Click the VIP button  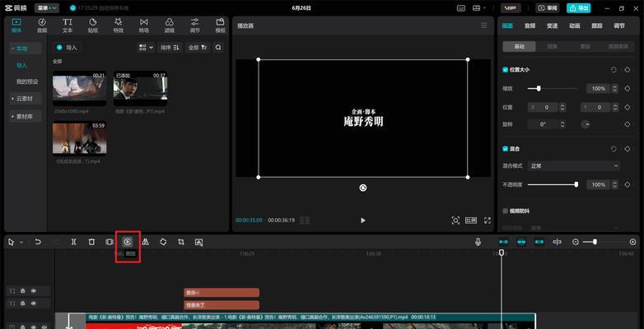[511, 7]
